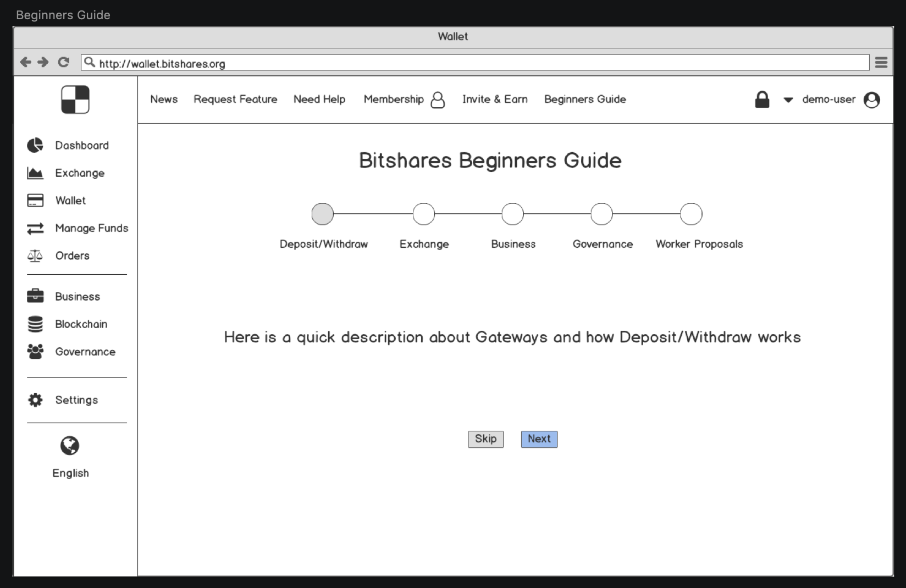
Task: Reload the page with the refresh icon
Action: 64,62
